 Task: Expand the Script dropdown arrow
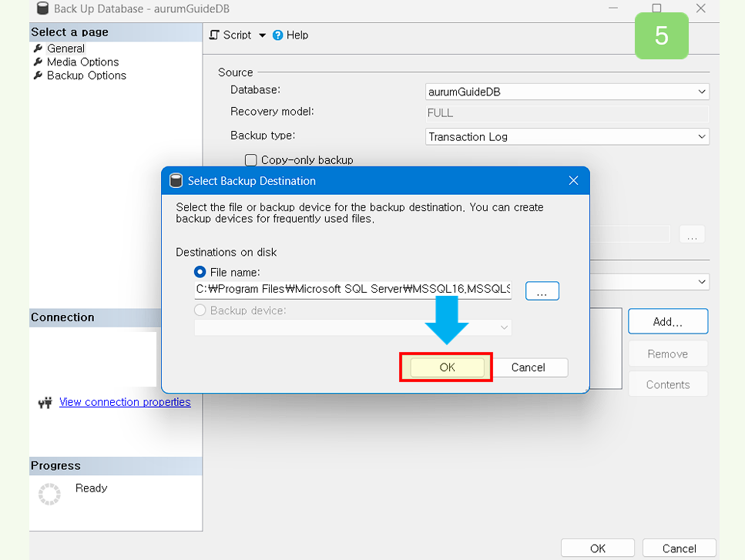[262, 35]
